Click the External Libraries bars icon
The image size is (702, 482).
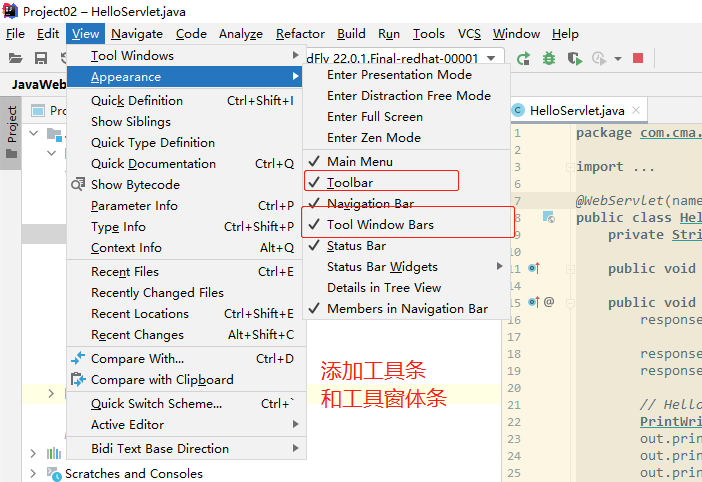click(54, 453)
